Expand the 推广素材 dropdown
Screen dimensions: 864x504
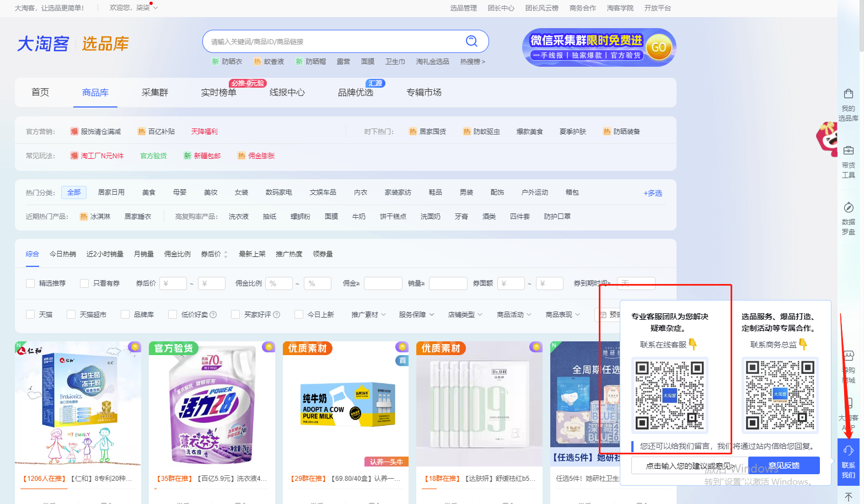tap(368, 315)
